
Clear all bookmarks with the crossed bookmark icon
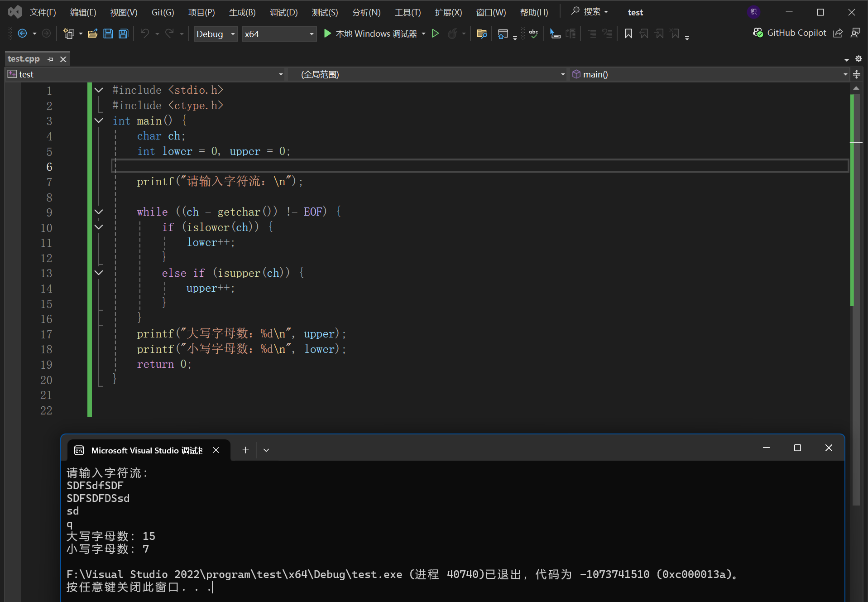pos(675,34)
